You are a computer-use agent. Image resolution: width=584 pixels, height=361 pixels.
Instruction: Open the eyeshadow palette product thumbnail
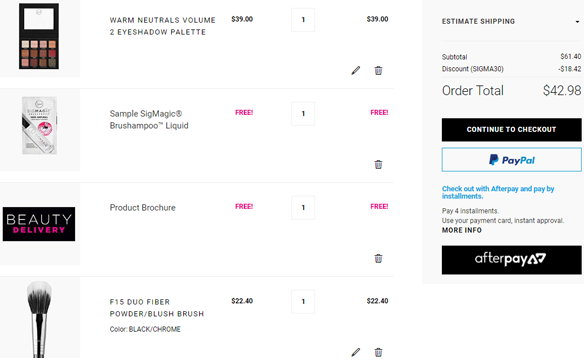(x=39, y=36)
